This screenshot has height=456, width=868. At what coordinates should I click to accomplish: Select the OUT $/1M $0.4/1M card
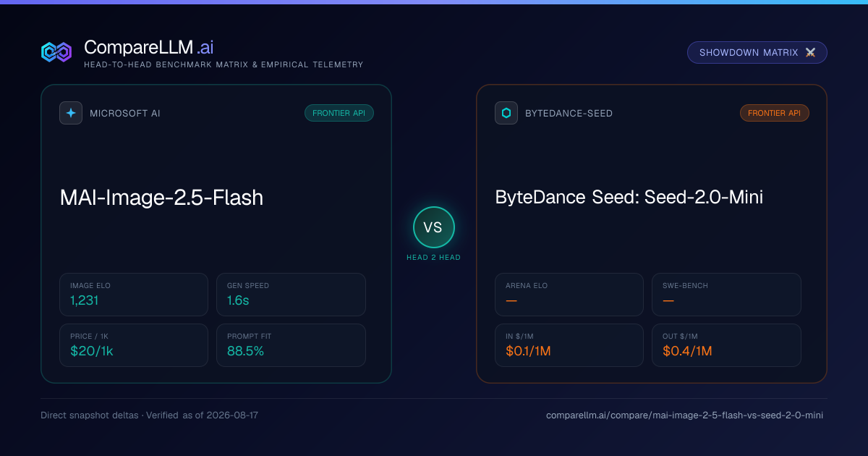coord(726,345)
